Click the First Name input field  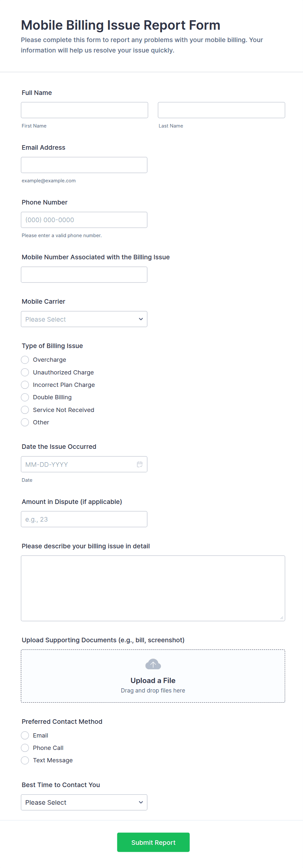click(x=84, y=110)
